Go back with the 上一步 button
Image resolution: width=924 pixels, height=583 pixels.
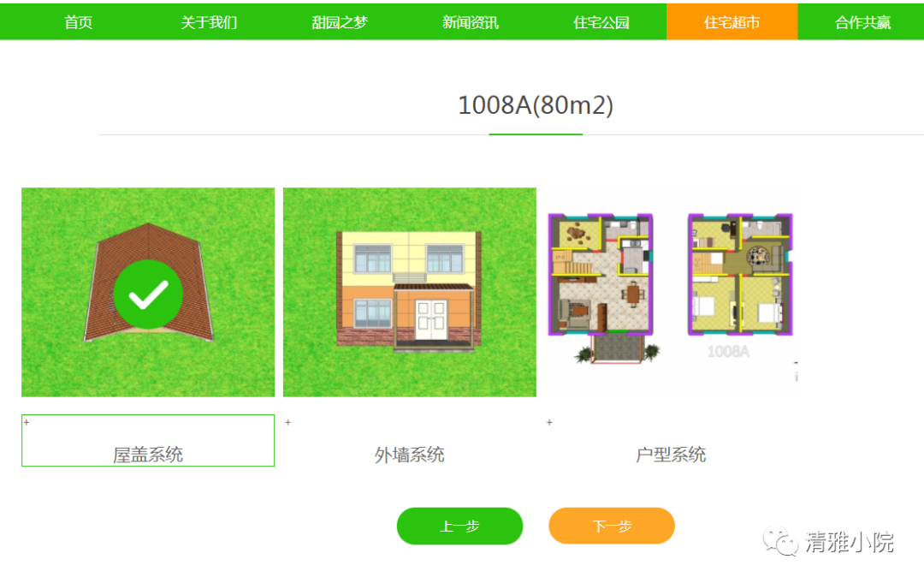459,526
